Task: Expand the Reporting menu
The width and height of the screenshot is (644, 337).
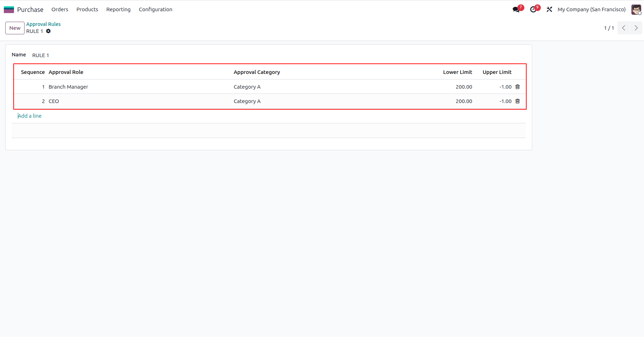Action: 118,9
